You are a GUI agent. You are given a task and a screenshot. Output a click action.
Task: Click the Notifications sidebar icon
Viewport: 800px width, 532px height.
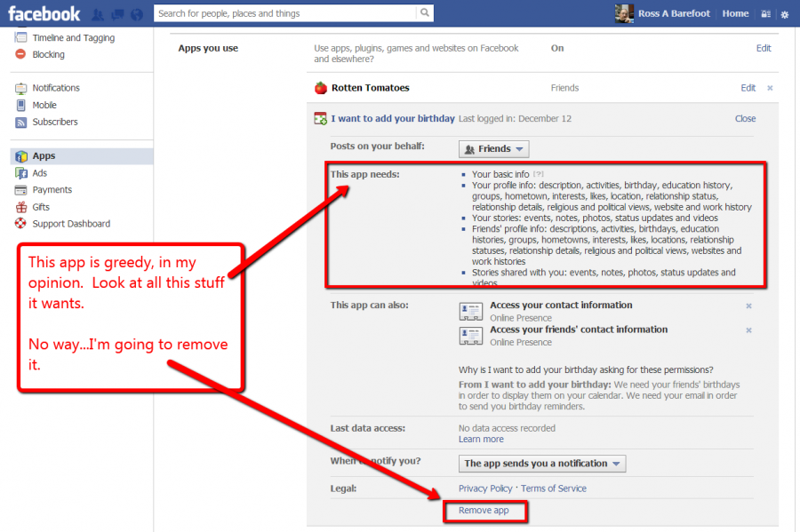click(21, 88)
